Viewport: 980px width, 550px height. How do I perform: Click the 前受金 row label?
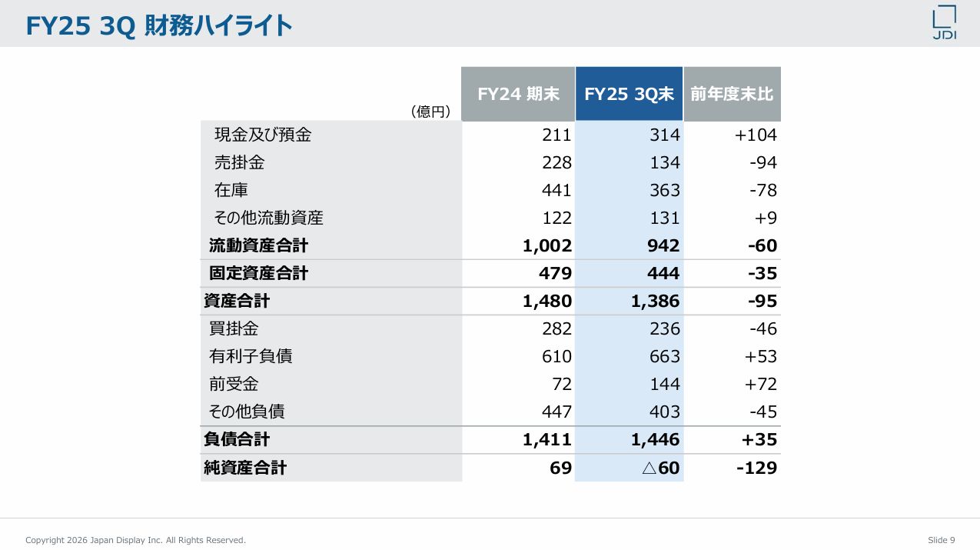point(234,384)
